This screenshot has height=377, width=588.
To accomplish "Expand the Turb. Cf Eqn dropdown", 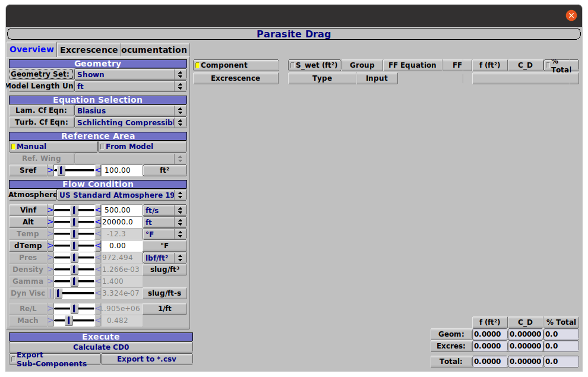I will click(x=130, y=123).
